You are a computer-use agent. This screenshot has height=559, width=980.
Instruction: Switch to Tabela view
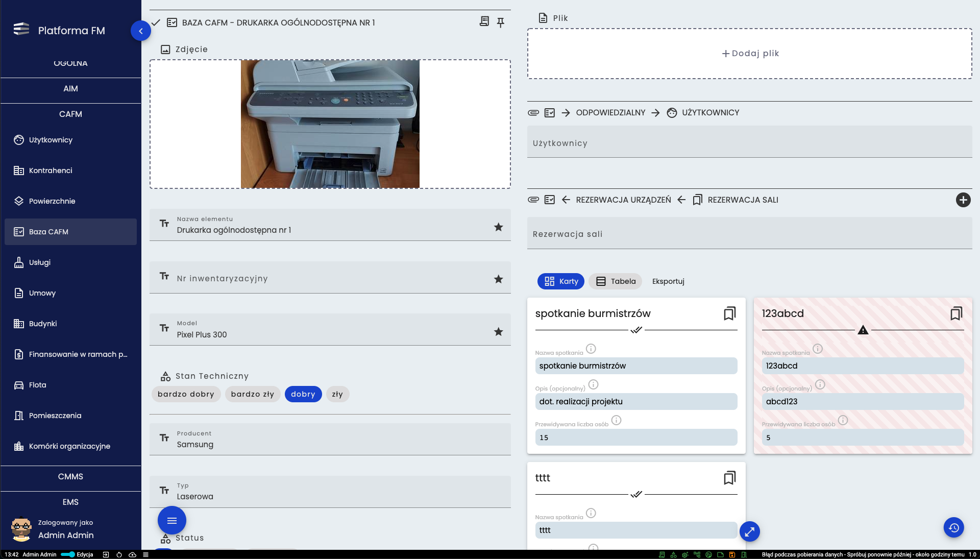click(x=616, y=281)
